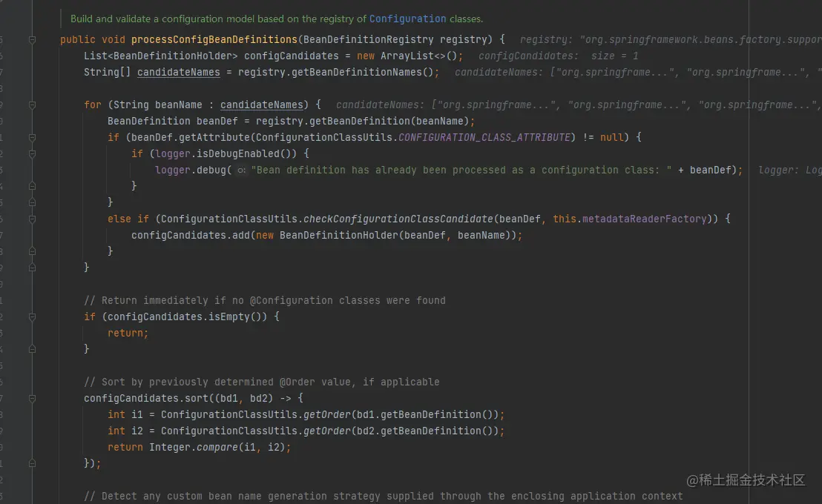Image resolution: width=822 pixels, height=504 pixels.
Task: Click the processConfigBeanDefinitions method name
Action: point(214,40)
